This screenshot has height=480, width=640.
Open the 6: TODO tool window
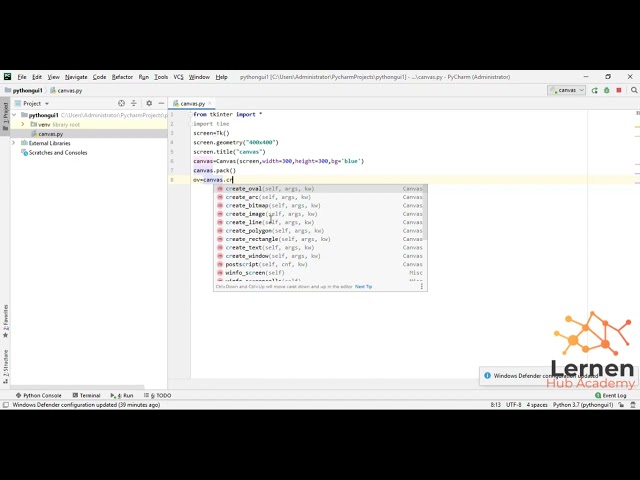[158, 396]
